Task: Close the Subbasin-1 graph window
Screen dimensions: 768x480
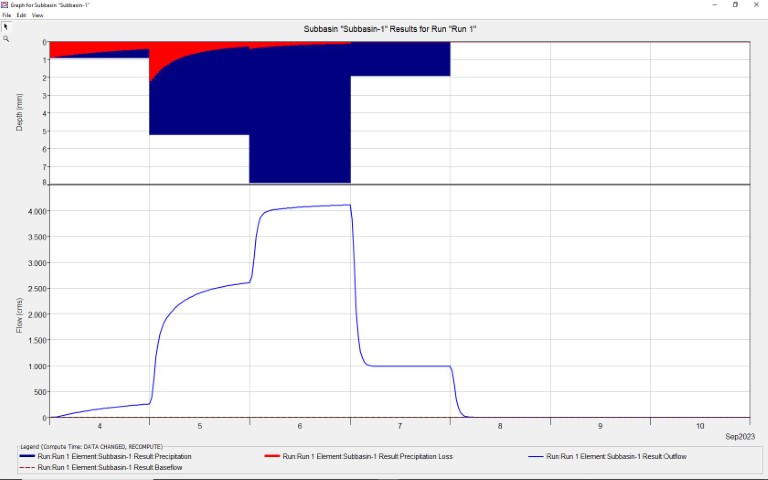Action: coord(759,5)
